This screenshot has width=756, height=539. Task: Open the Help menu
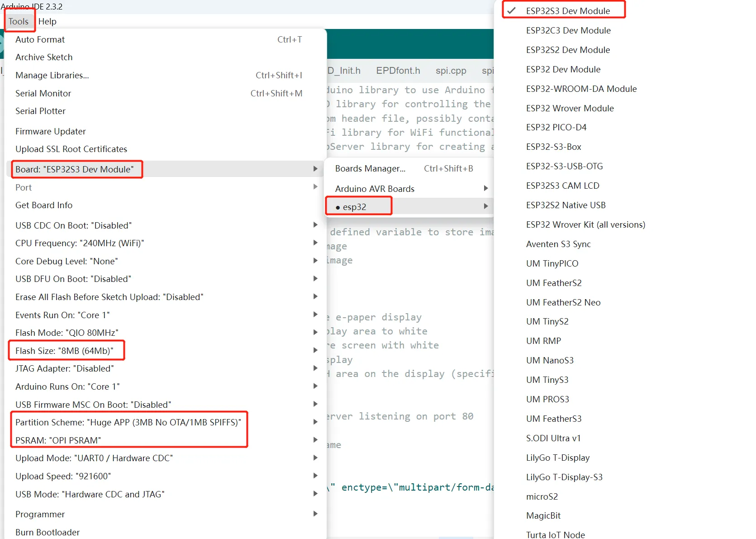coord(47,21)
